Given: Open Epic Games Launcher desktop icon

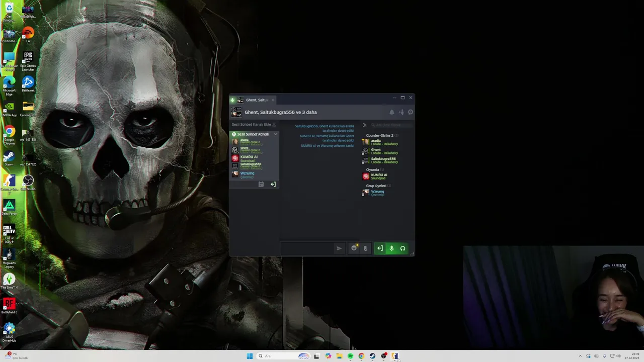Looking at the screenshot, I should (28, 61).
